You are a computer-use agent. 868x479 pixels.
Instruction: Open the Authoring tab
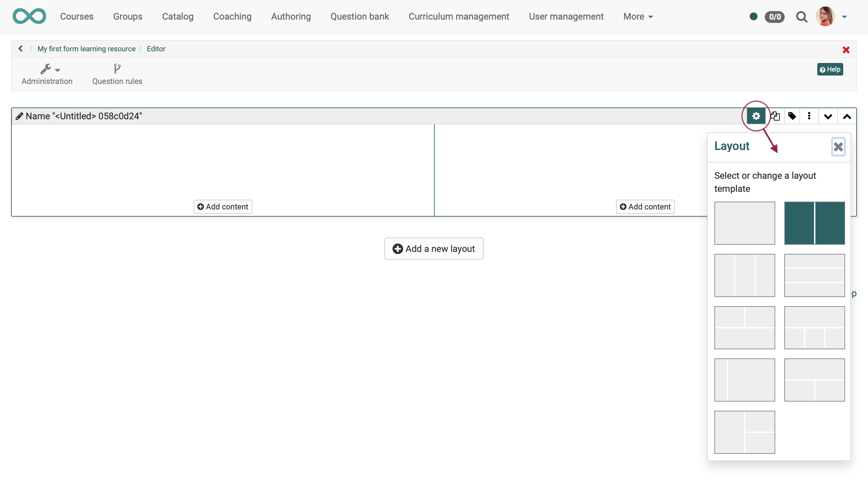291,17
